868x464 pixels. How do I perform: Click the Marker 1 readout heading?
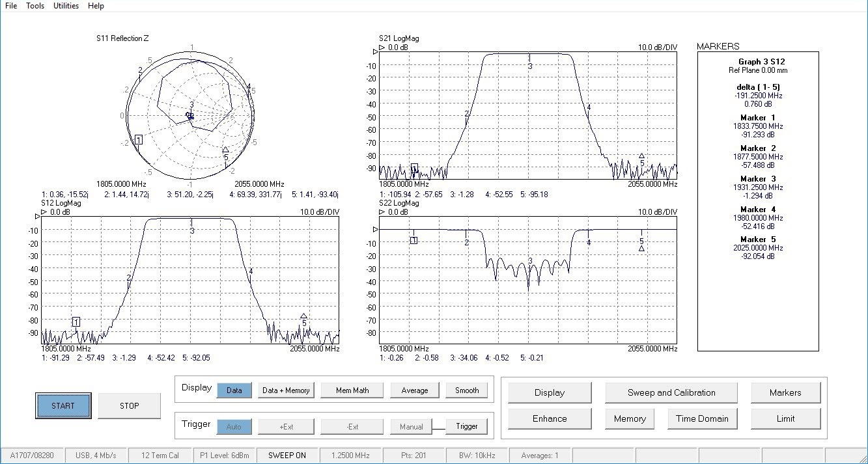[x=758, y=118]
